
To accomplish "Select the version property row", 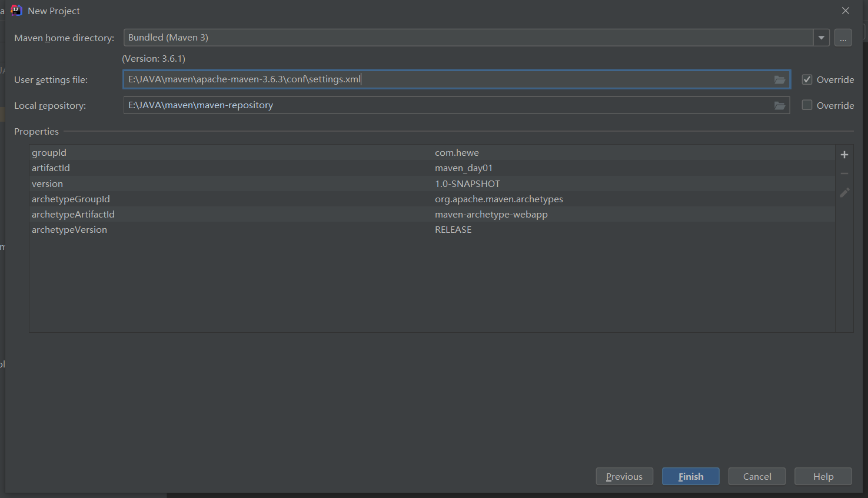I will pyautogui.click(x=432, y=183).
